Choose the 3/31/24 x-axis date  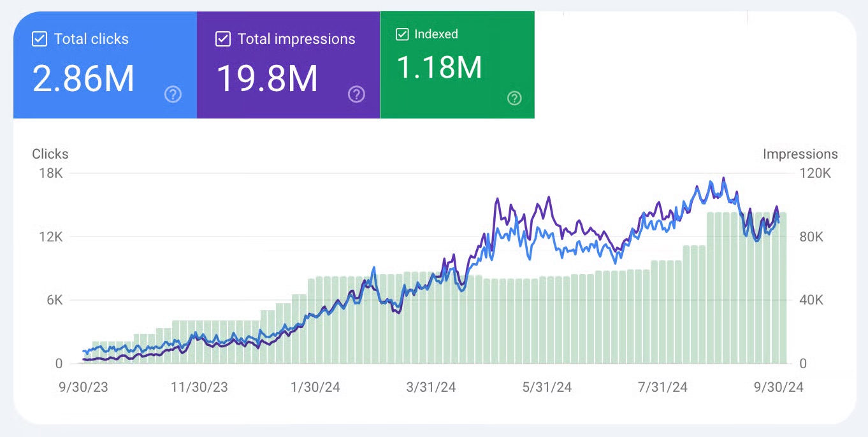tap(431, 387)
